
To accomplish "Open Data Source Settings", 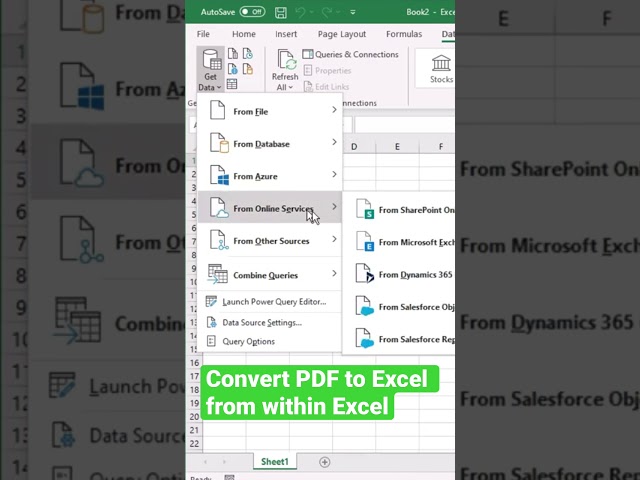I will click(x=269, y=322).
